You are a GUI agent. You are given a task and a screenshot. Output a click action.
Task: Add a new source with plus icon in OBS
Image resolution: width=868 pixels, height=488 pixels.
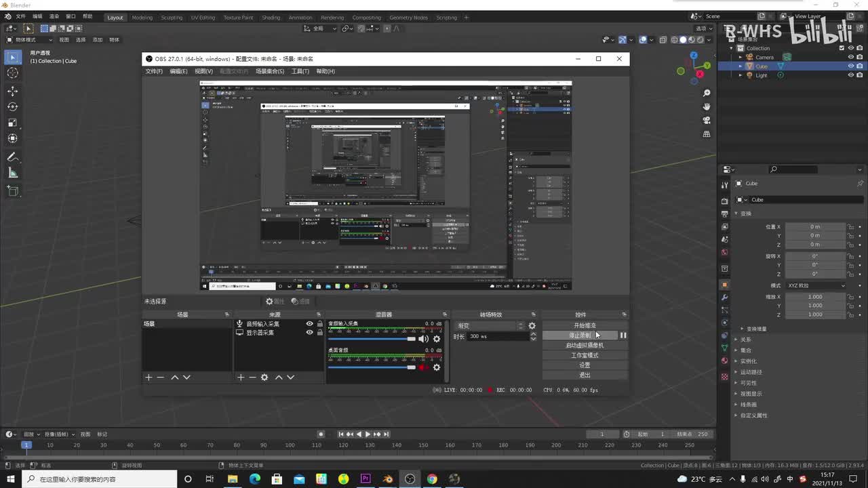pos(240,378)
